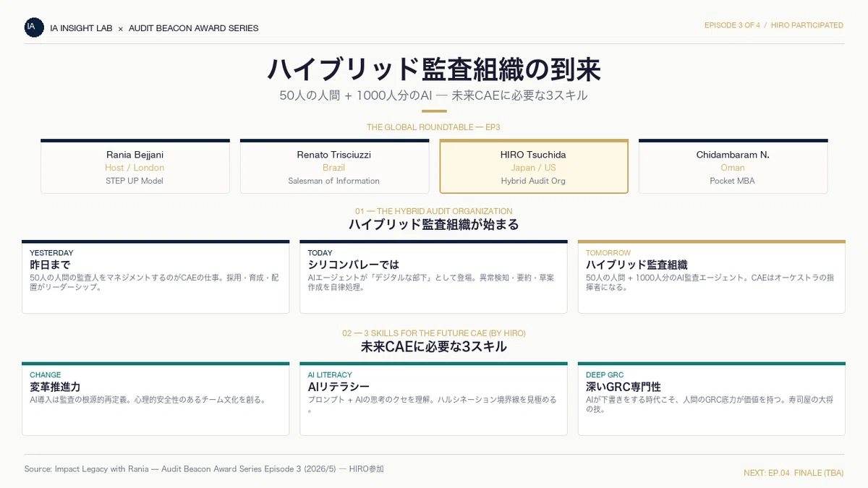868x488 pixels.
Task: Click "02 — 3 SKILLS FOR THE FUTURE CAE (BY HIRO)"
Action: click(x=434, y=333)
